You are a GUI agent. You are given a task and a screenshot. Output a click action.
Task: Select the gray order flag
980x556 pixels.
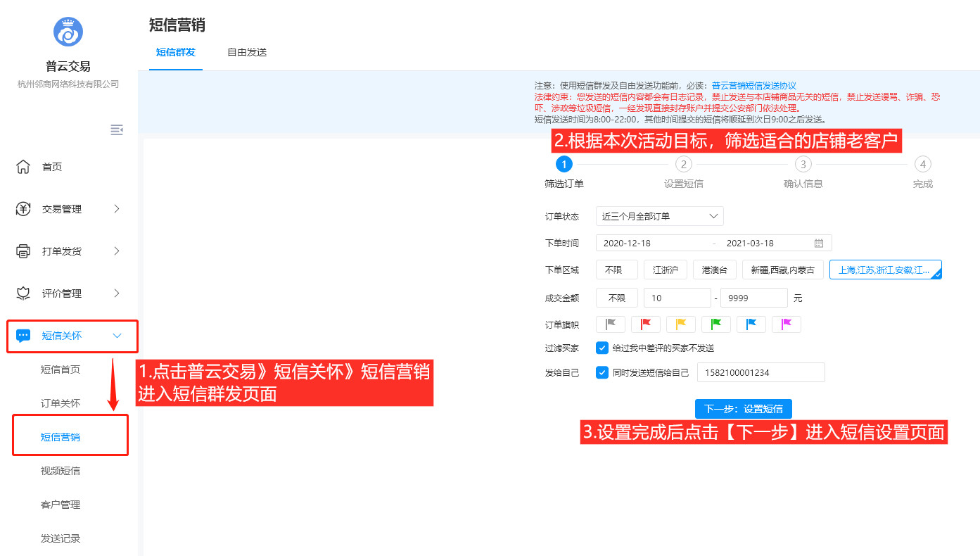[x=611, y=324]
